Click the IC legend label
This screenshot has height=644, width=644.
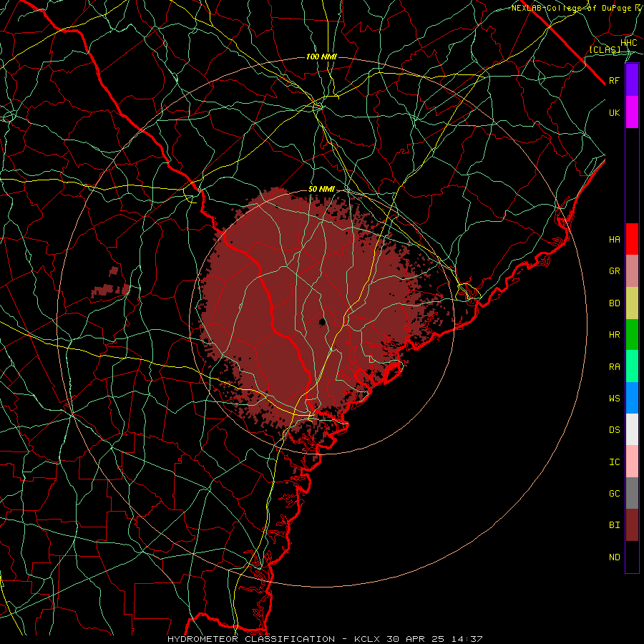click(x=615, y=462)
